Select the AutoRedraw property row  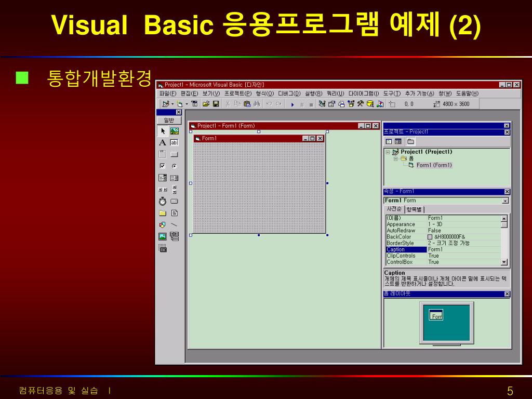click(443, 230)
